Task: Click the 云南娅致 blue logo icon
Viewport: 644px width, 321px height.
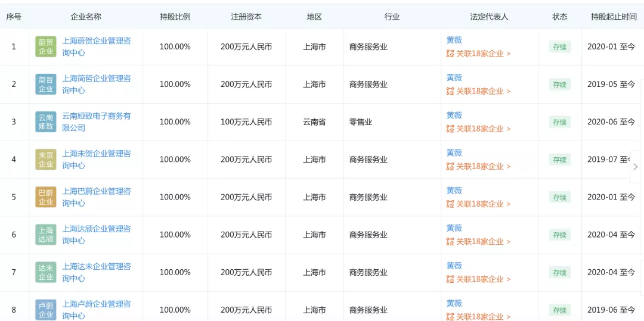Action: click(46, 121)
